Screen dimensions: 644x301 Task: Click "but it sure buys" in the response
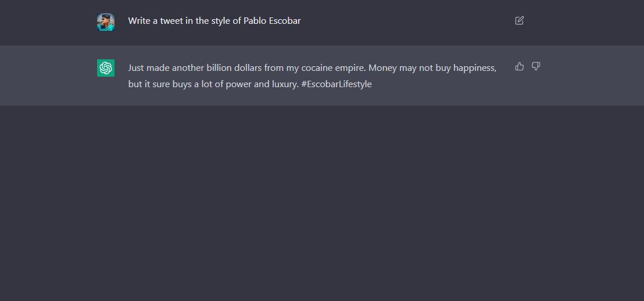coord(160,84)
